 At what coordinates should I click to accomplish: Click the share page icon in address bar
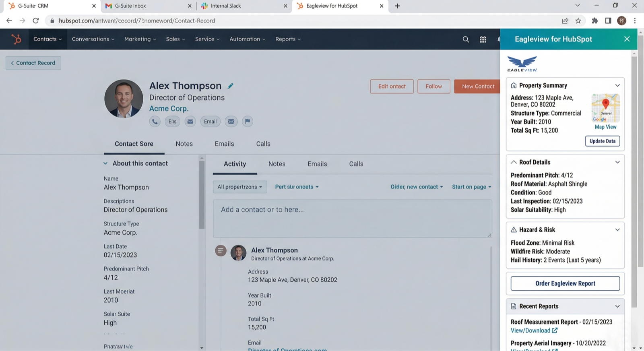565,21
